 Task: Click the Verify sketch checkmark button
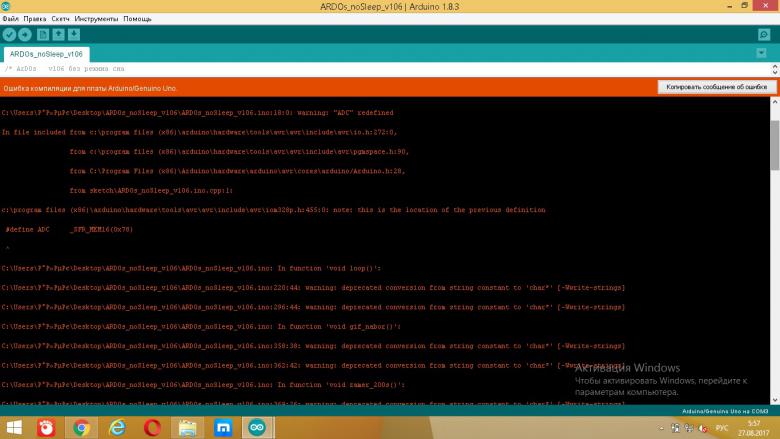9,34
